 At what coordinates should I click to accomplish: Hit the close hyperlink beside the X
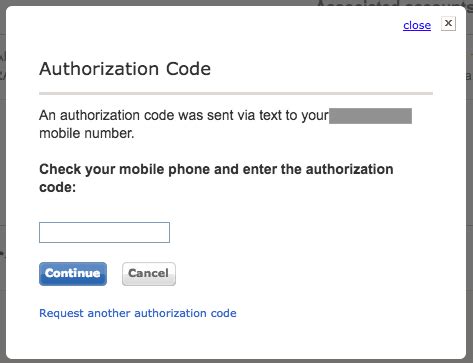[x=417, y=25]
